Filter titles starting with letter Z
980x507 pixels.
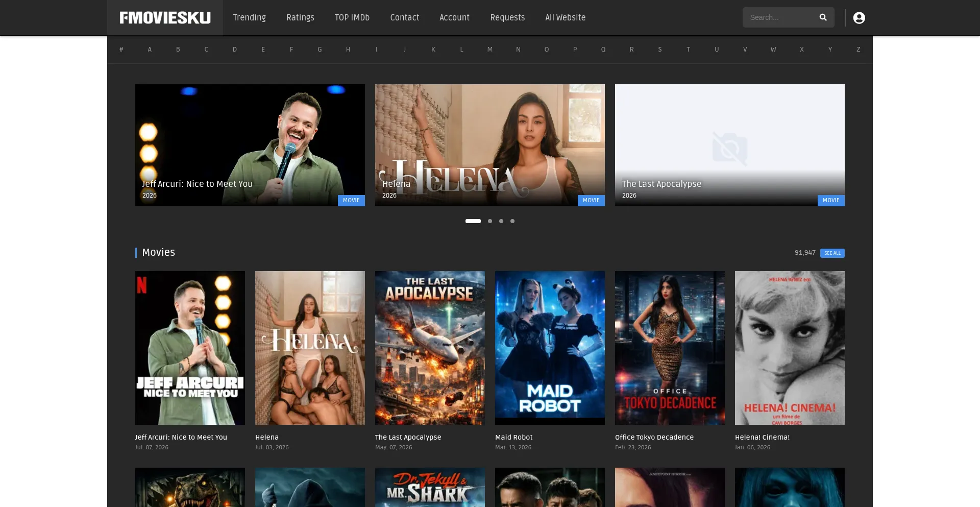(859, 50)
